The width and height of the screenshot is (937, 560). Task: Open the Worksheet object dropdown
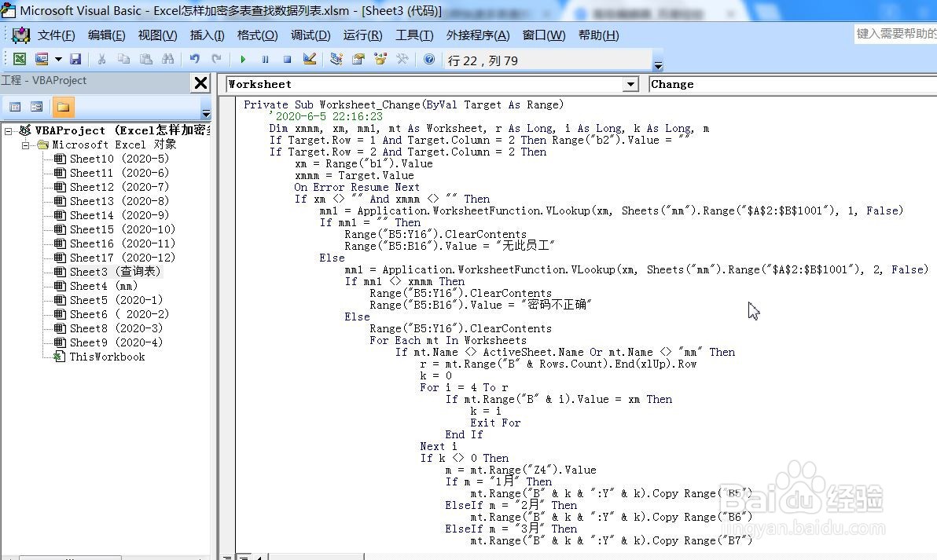click(x=630, y=84)
